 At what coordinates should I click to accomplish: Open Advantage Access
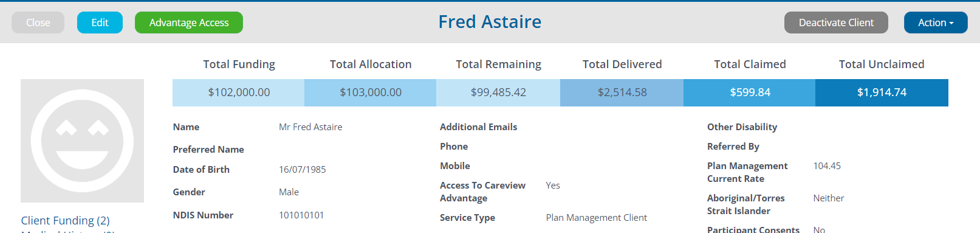click(x=189, y=23)
